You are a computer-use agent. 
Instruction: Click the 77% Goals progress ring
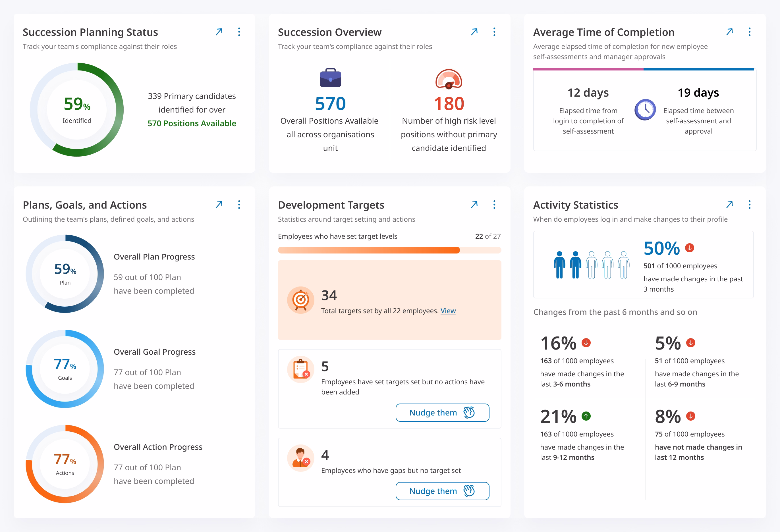tap(65, 369)
